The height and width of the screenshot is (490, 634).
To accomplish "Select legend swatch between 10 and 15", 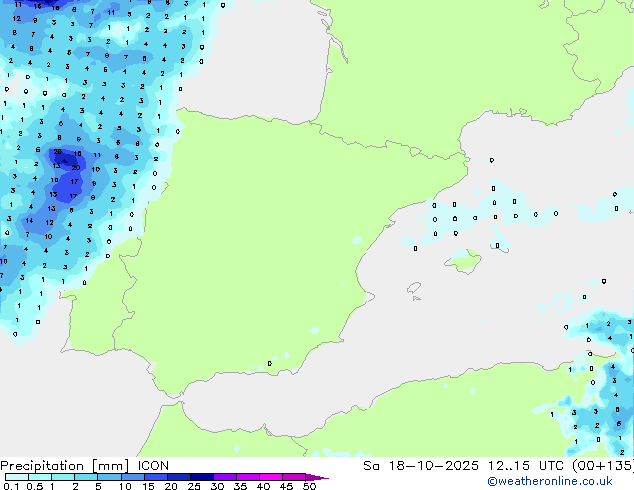I will pyautogui.click(x=132, y=477).
